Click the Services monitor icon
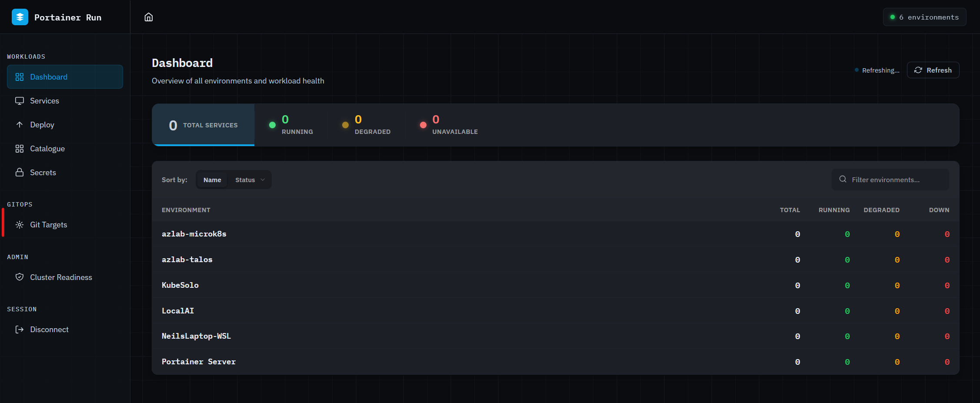This screenshot has width=980, height=403. (20, 101)
